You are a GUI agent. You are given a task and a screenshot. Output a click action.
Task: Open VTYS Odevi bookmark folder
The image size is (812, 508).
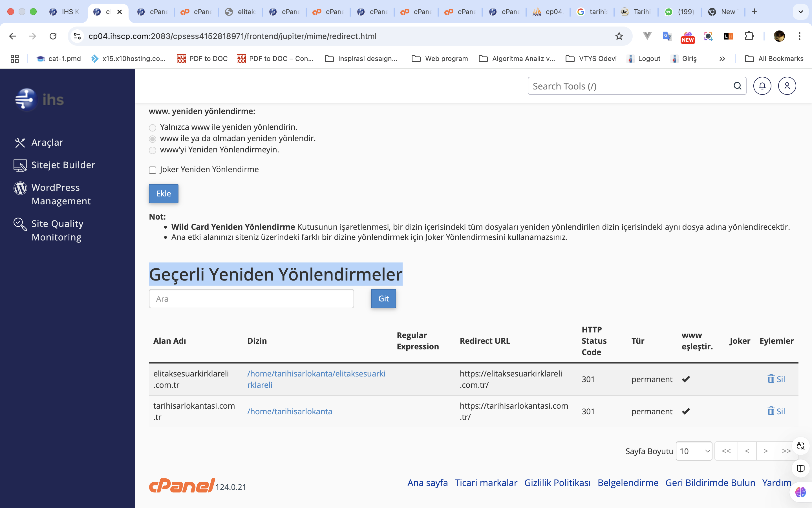pyautogui.click(x=591, y=58)
